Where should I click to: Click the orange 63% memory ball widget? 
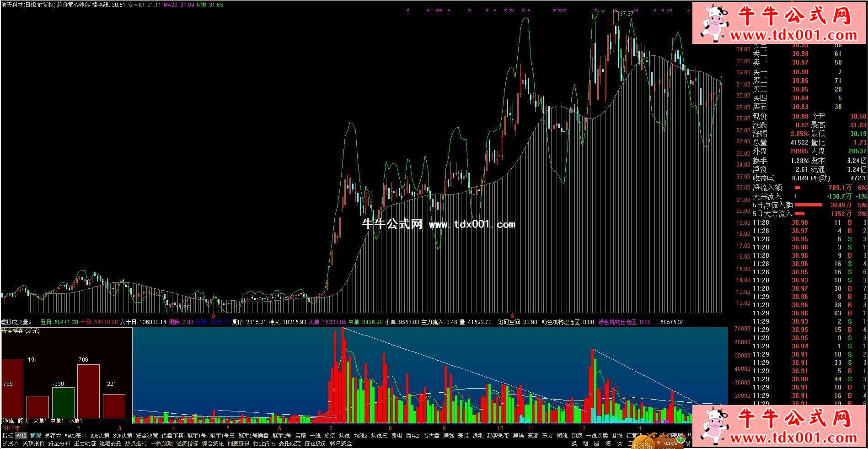coord(643,444)
